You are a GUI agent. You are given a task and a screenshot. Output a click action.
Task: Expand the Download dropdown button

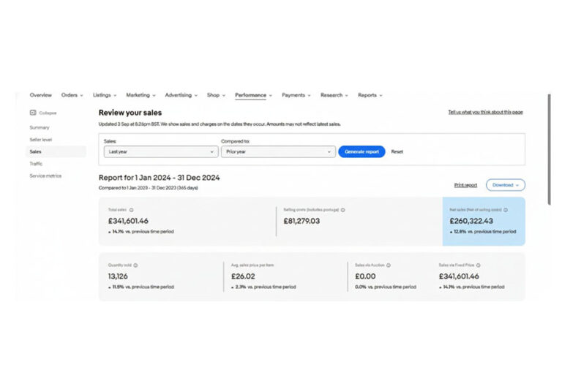tap(506, 185)
